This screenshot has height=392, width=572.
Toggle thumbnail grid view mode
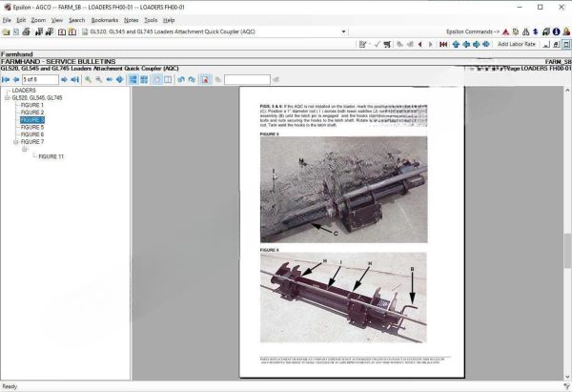[x=144, y=79]
